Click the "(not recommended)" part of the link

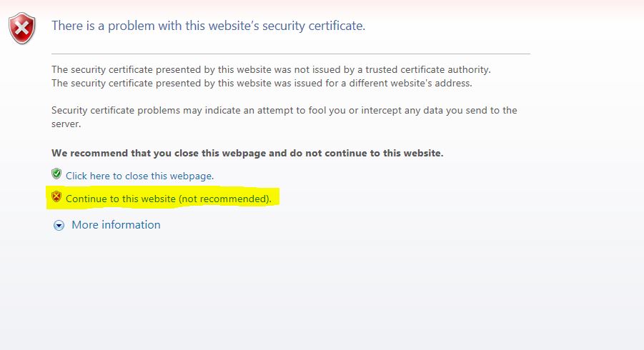225,199
